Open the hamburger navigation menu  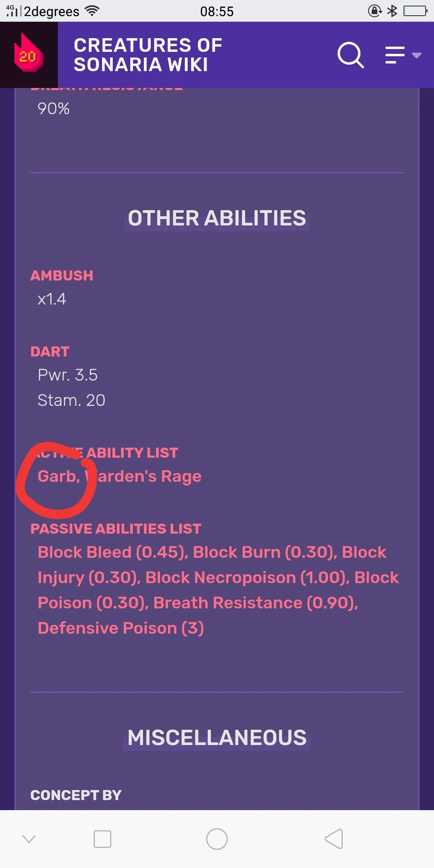395,55
